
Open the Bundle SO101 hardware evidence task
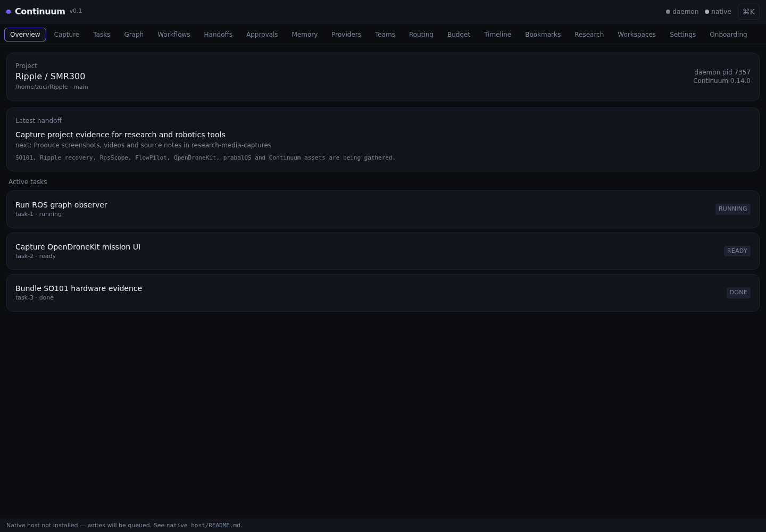tap(383, 293)
